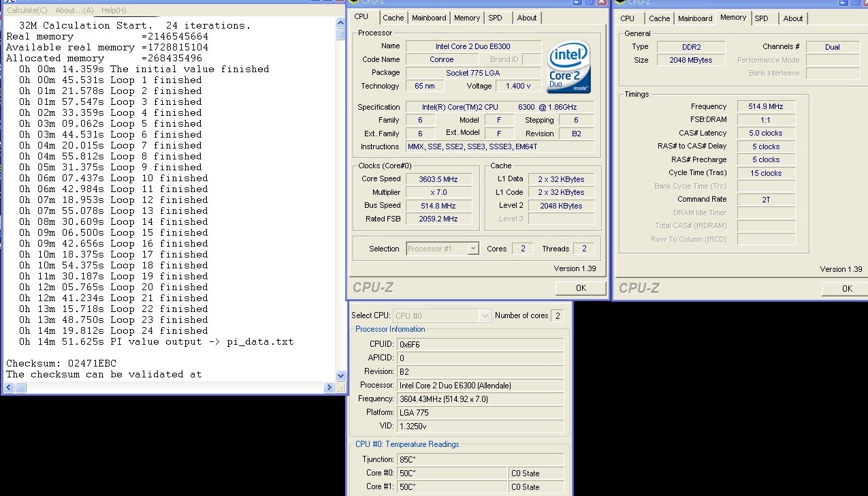Click the Intel Core 2 Duo logo

[x=568, y=67]
